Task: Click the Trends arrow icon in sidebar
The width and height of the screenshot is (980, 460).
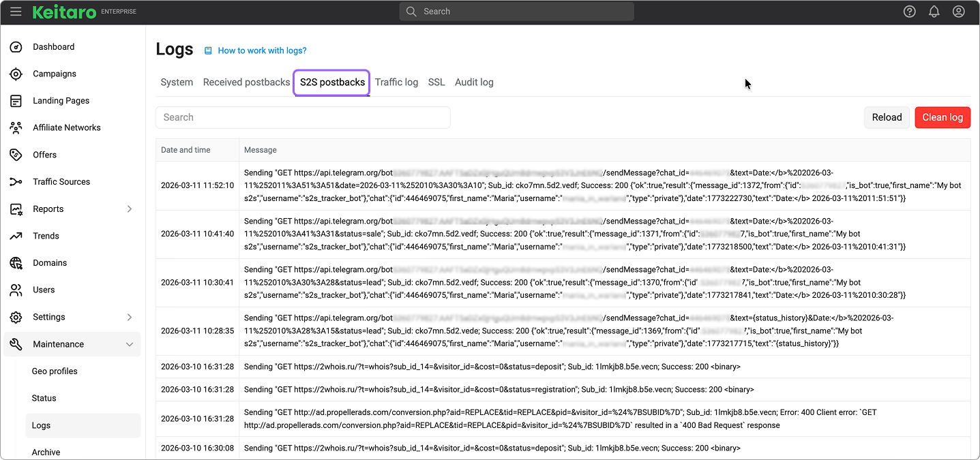Action: 16,236
